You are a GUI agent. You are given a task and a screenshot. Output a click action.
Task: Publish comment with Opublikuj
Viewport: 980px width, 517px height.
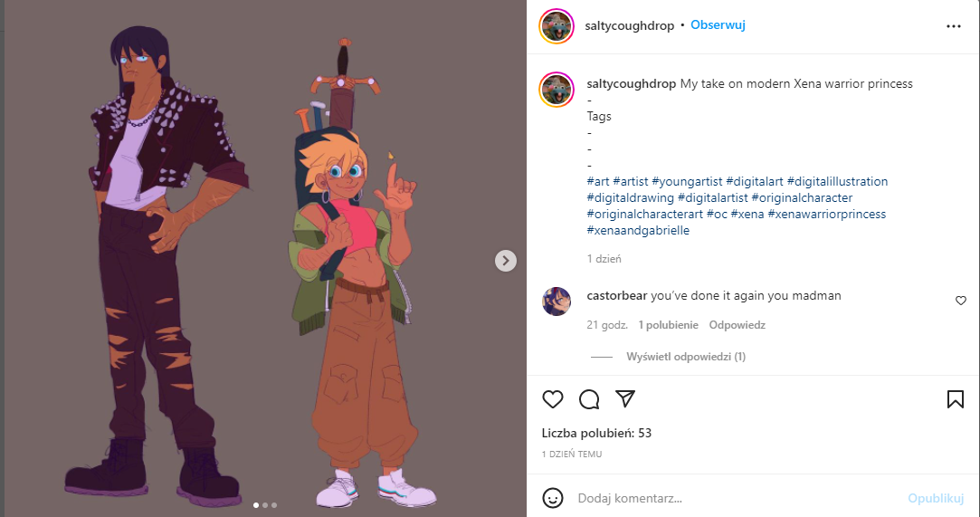point(936,498)
